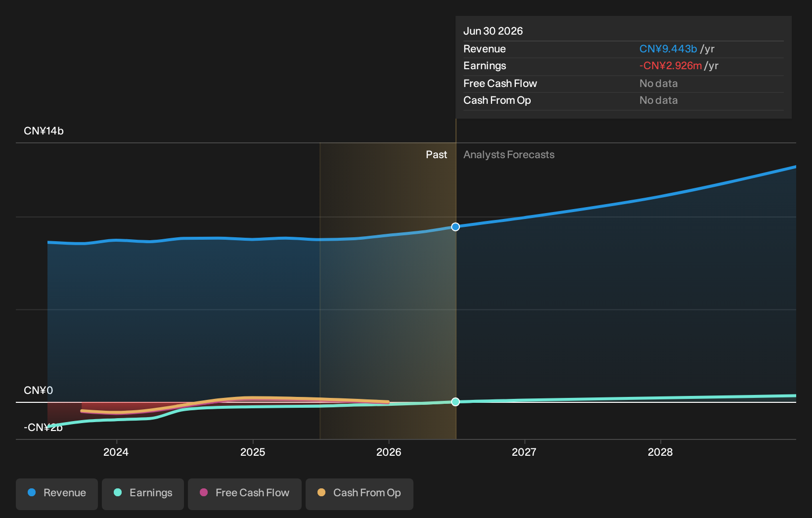
Task: Click the CN¥9.443b revenue value
Action: pyautogui.click(x=668, y=49)
